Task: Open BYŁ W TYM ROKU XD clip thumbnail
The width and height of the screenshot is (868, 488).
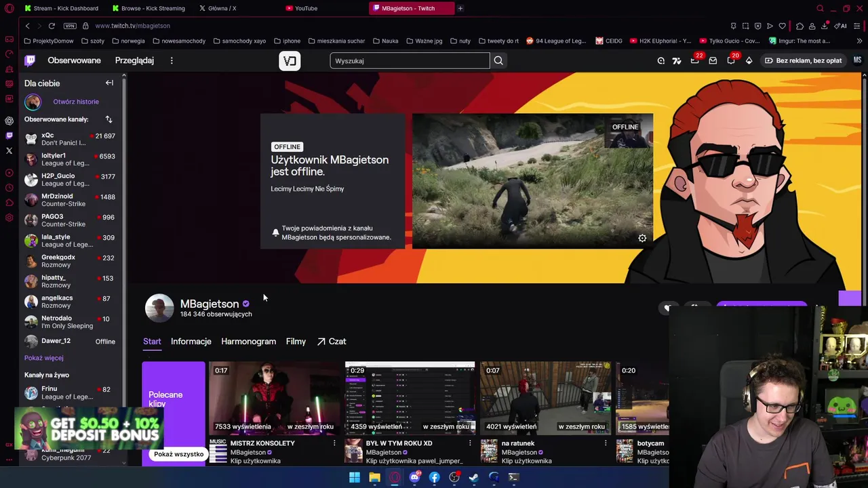Action: pos(410,398)
